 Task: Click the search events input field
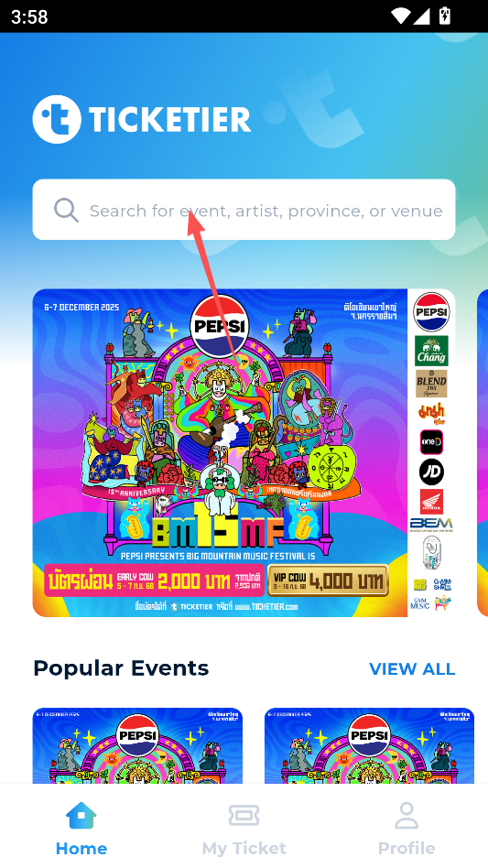244,210
